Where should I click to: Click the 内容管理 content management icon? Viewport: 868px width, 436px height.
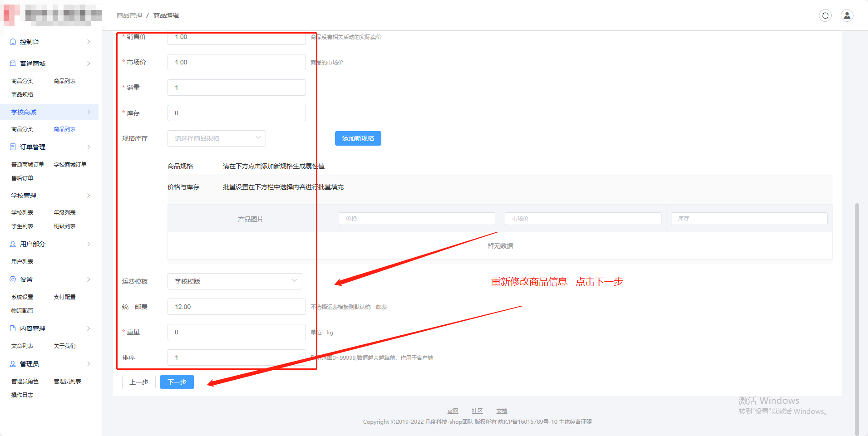(x=13, y=328)
